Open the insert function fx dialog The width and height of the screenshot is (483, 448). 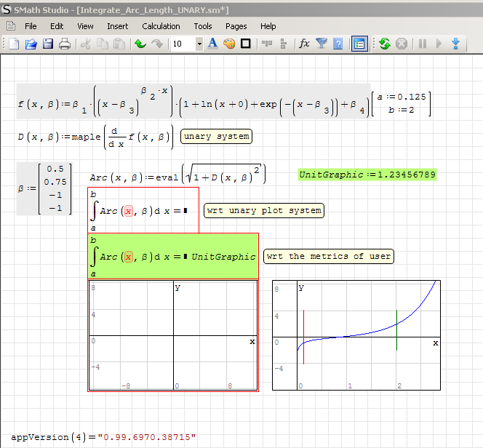tap(304, 44)
